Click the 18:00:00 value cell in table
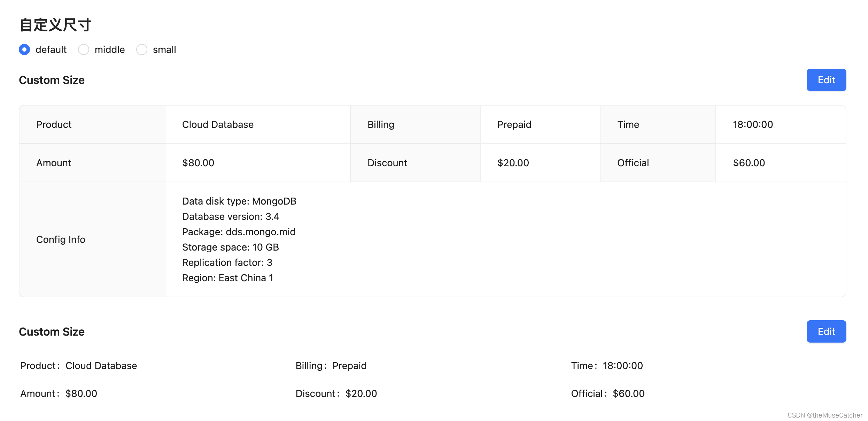Screen dimensions: 868x421 pyautogui.click(x=781, y=124)
